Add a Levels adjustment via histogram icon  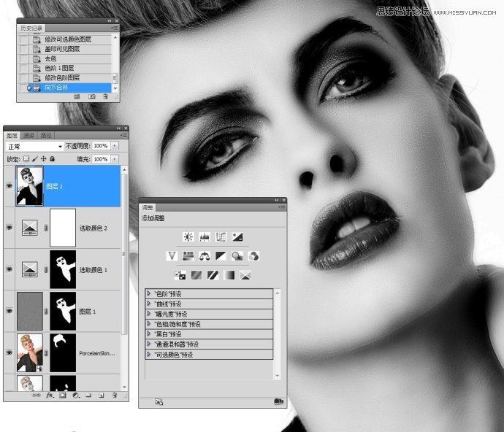(204, 237)
